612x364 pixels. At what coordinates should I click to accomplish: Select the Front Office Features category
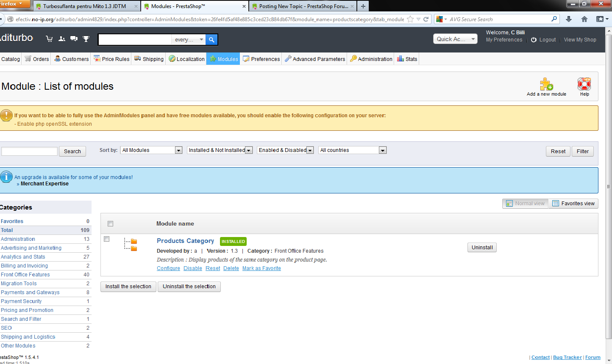click(x=25, y=275)
